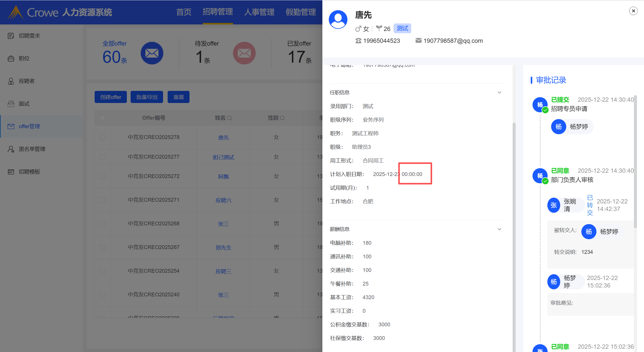Tick the checkbox for 中竞发CREO2025272 row
Image resolution: width=644 pixels, height=352 pixels.
(x=102, y=176)
